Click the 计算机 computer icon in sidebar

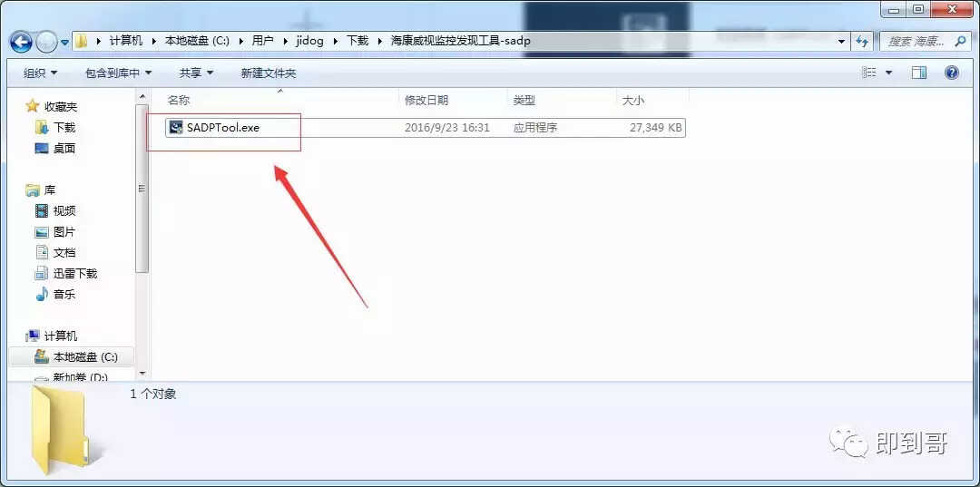click(33, 336)
